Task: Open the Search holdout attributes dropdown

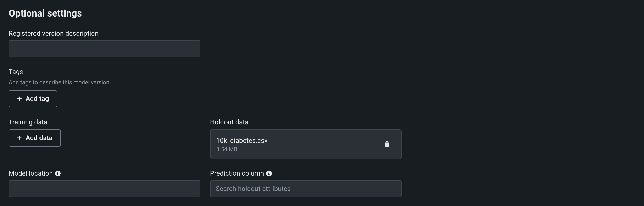Action: point(305,189)
